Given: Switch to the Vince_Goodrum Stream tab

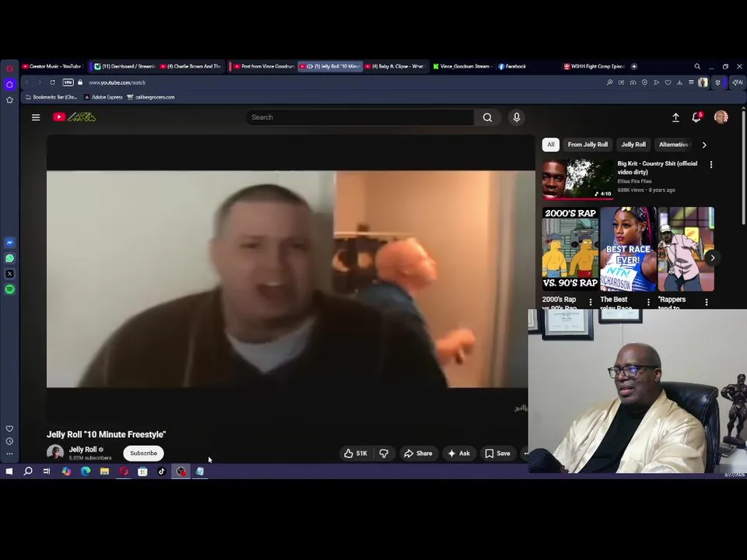Looking at the screenshot, I should click(462, 66).
